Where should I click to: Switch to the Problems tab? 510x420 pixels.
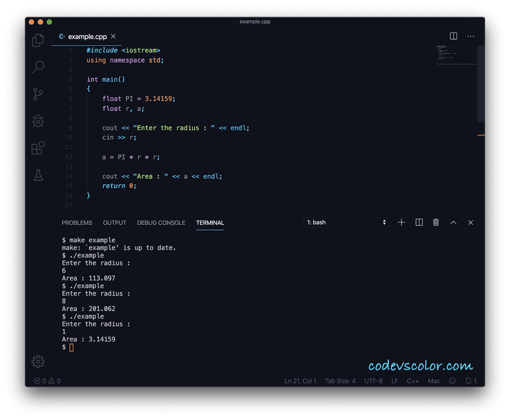[x=77, y=223]
